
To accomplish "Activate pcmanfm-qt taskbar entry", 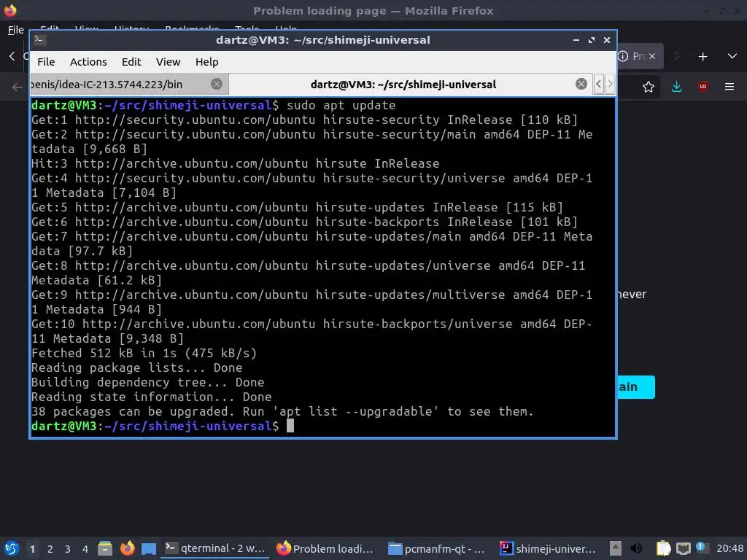I will [437, 548].
